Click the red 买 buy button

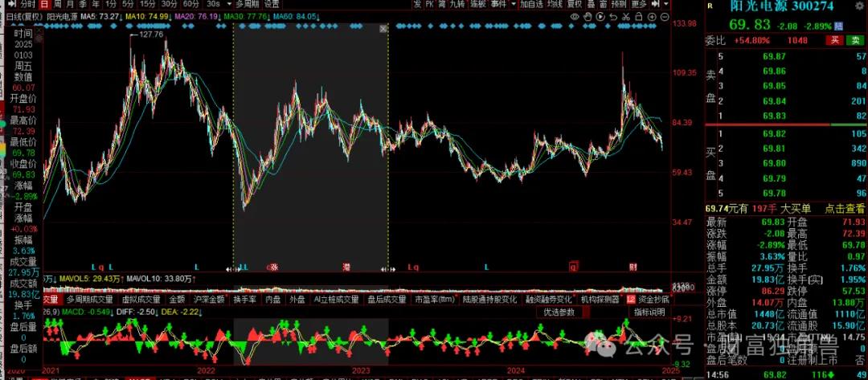pyautogui.click(x=833, y=40)
